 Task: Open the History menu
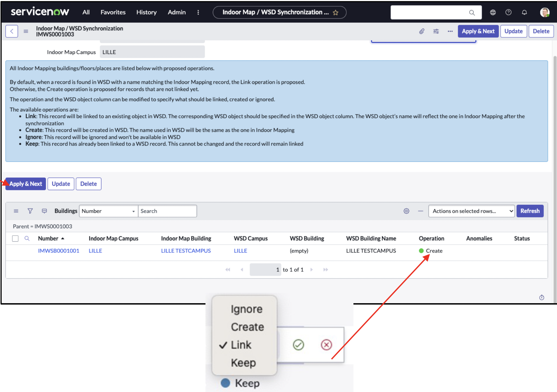[x=146, y=12]
